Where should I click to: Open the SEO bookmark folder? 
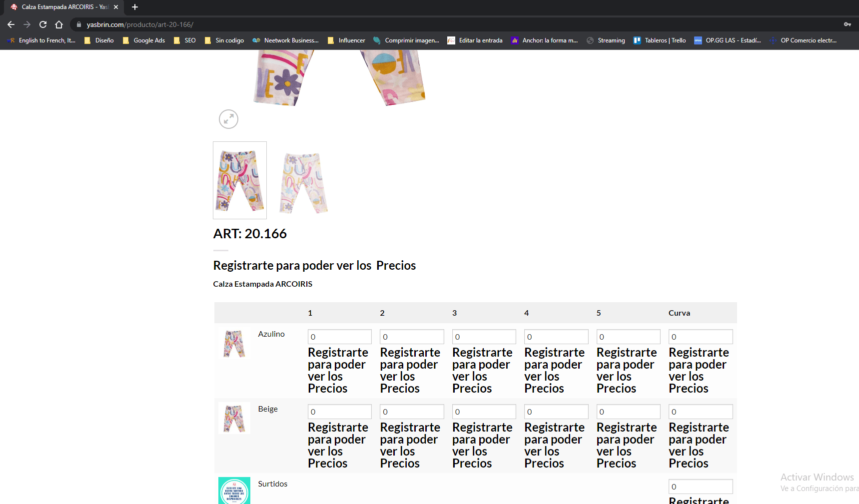[x=185, y=40]
